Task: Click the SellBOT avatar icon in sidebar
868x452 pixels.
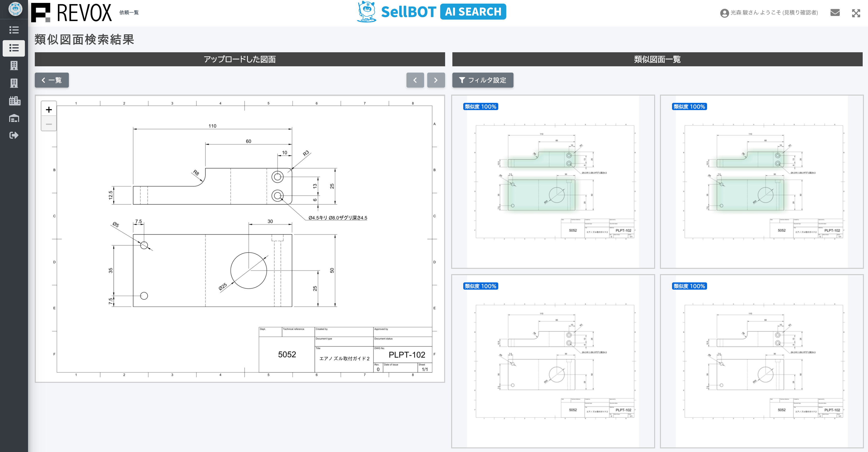Action: [x=15, y=9]
